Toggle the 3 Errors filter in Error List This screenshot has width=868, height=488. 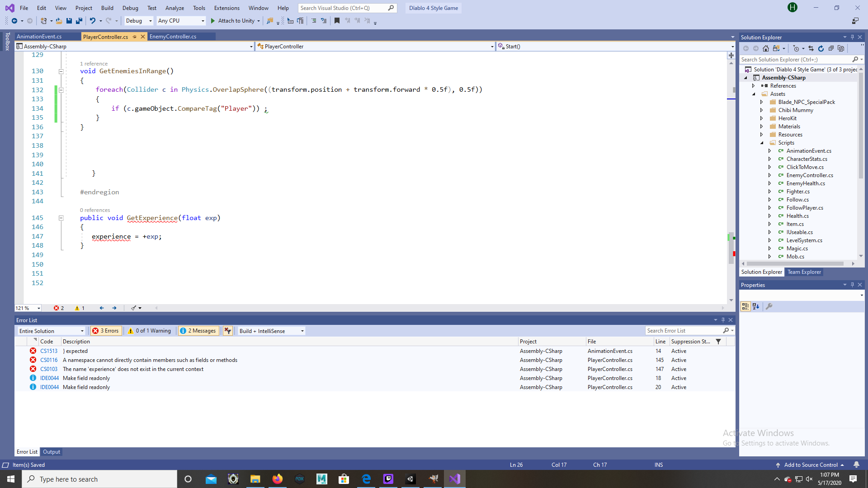click(x=105, y=330)
